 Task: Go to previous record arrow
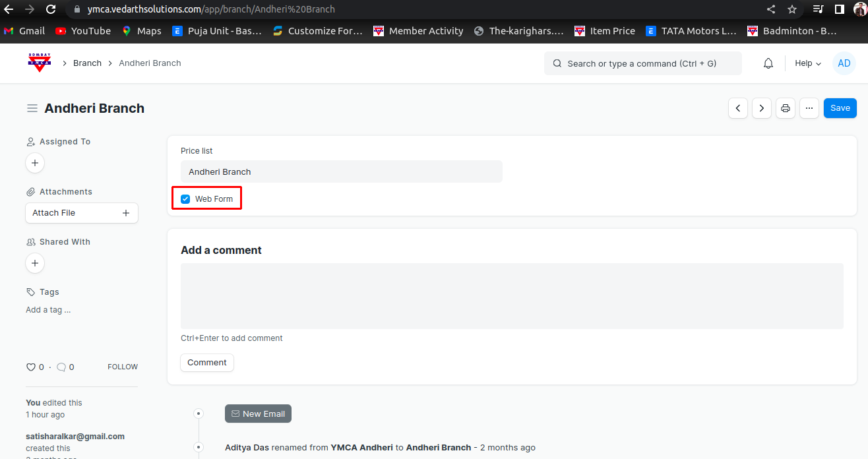pyautogui.click(x=738, y=108)
